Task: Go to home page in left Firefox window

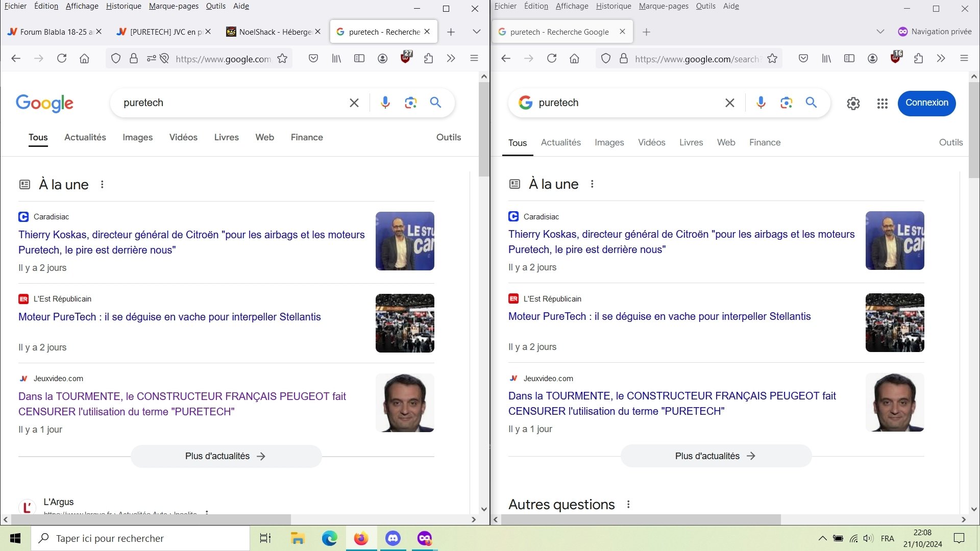Action: click(84, 59)
